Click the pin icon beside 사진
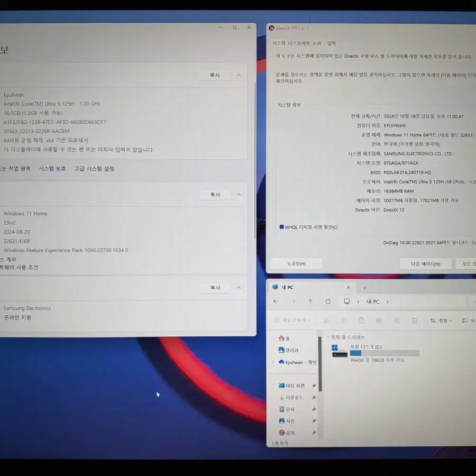The image size is (476, 476). (x=314, y=421)
